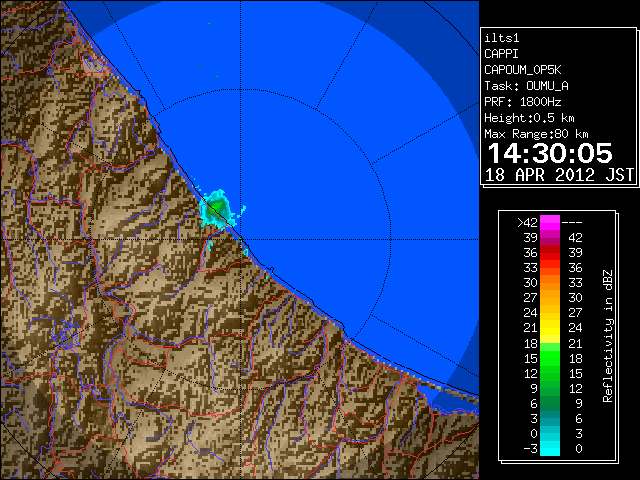Click the 'CAPPI' product label
Image resolution: width=640 pixels, height=480 pixels.
501,54
